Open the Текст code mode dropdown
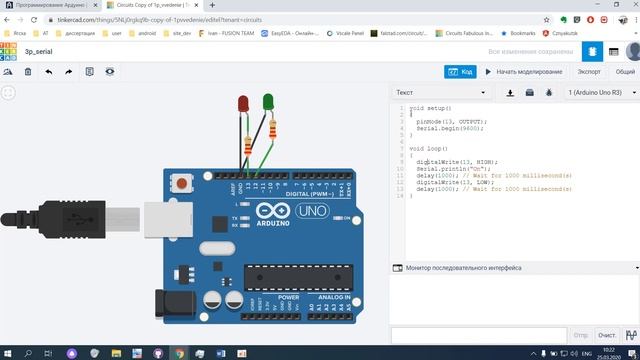 pos(440,93)
